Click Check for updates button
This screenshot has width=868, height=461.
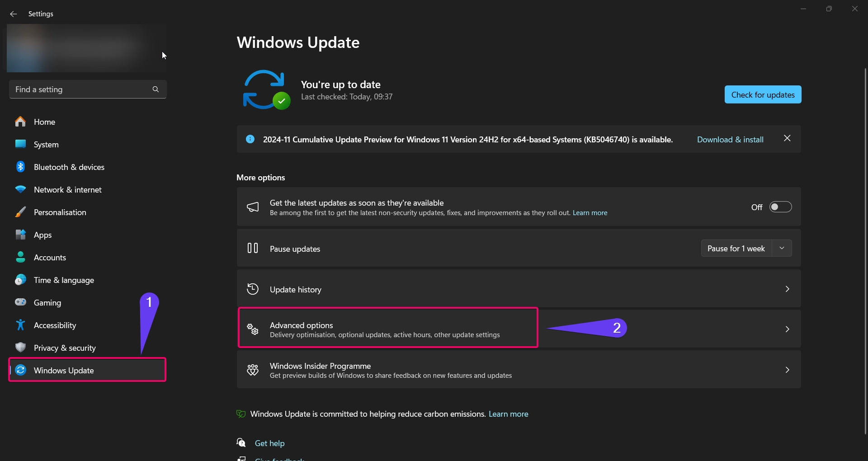tap(763, 94)
